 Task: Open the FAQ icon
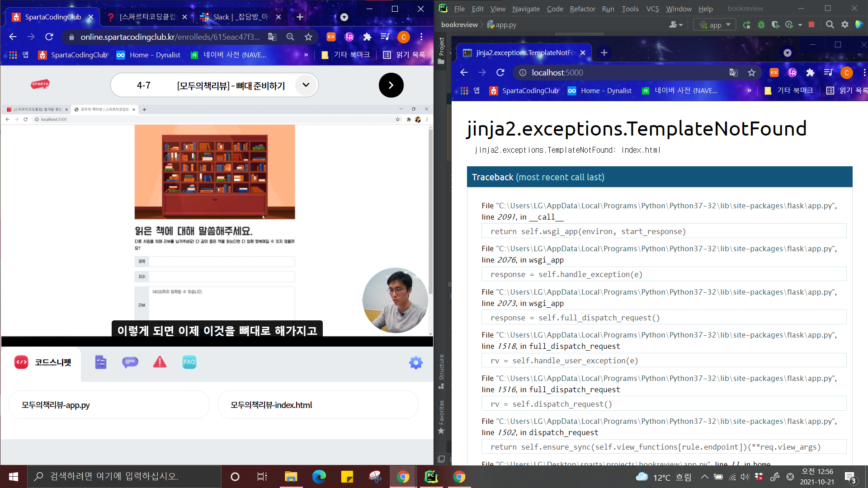coord(189,362)
